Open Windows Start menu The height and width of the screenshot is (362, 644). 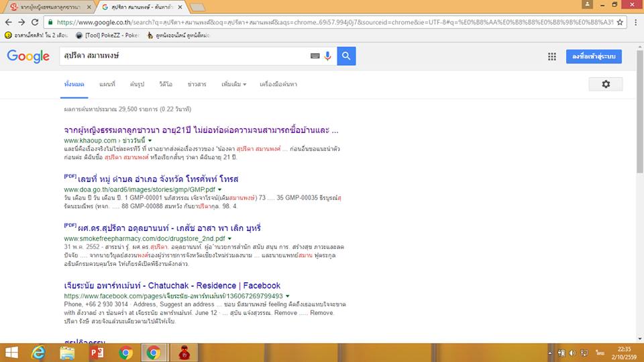click(x=11, y=353)
